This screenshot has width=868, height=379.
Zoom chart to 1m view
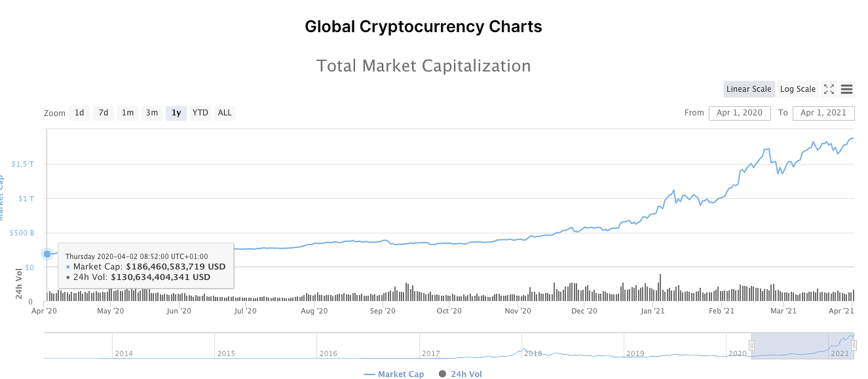coord(127,112)
